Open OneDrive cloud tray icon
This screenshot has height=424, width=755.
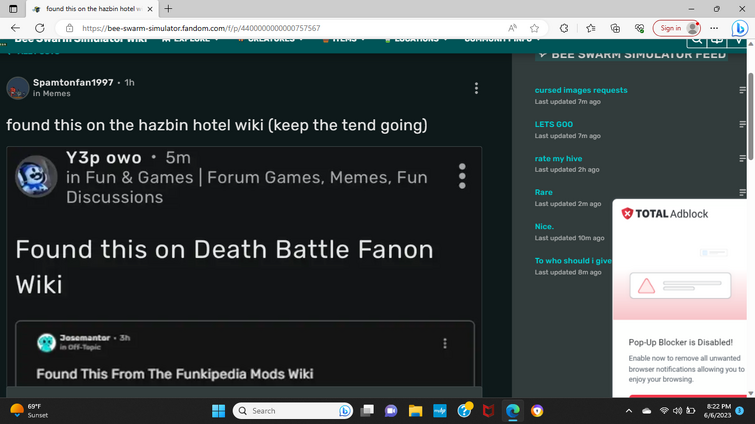(647, 411)
